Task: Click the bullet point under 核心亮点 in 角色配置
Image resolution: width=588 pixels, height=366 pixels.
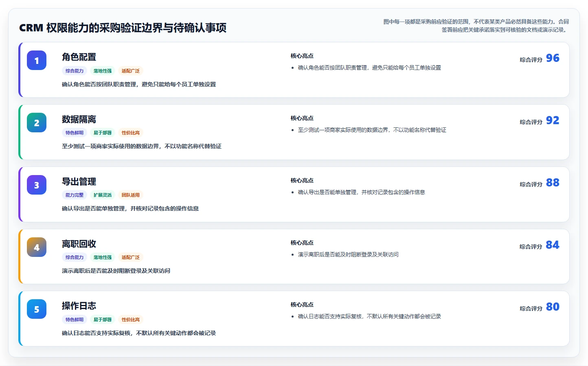Action: [x=369, y=68]
